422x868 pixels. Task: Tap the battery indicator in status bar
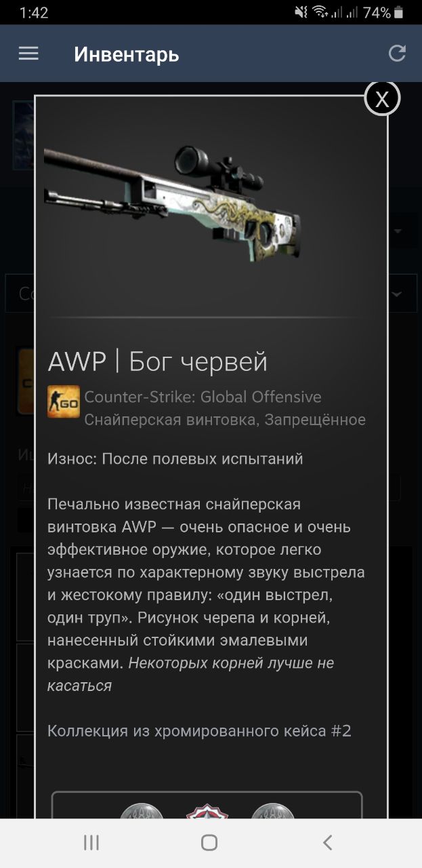point(400,12)
